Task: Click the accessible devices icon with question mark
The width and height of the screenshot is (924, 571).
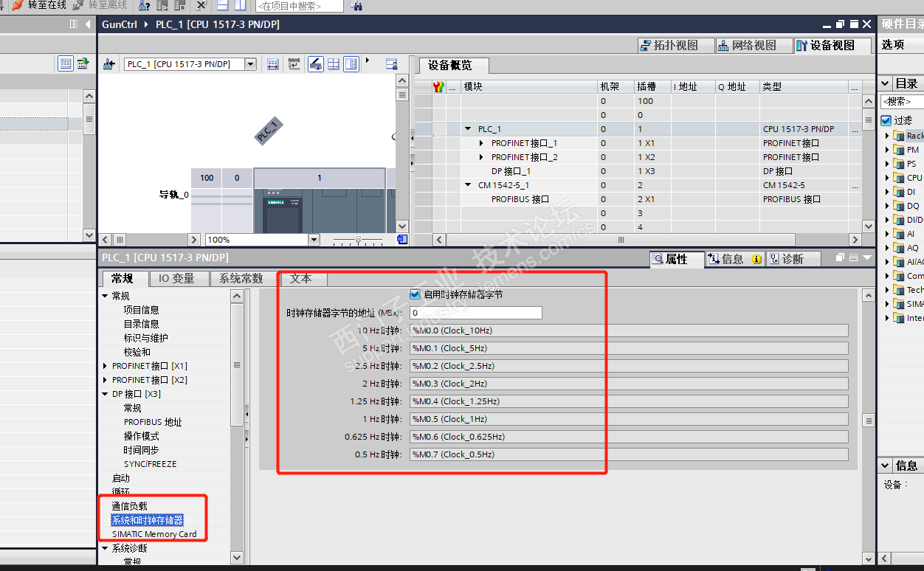Action: click(x=145, y=5)
